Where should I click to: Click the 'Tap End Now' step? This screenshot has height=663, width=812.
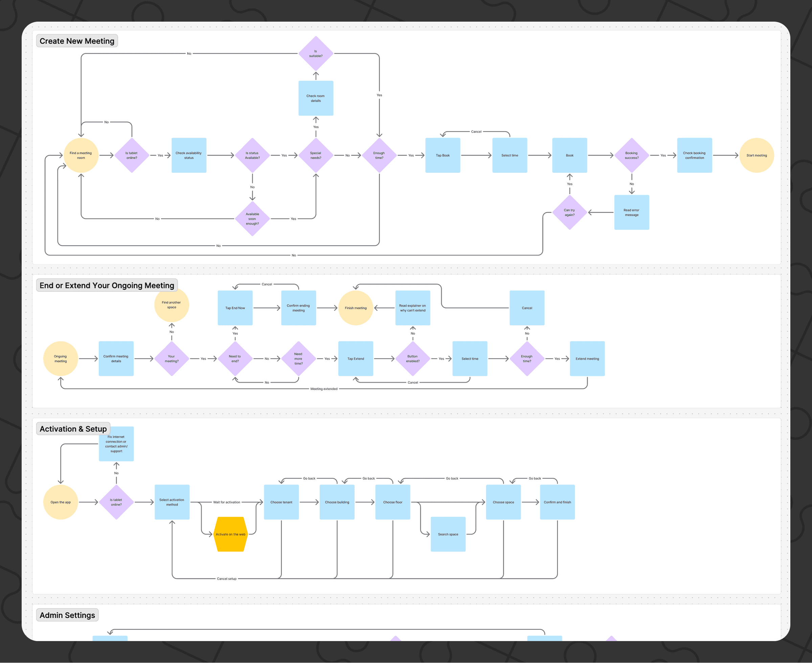235,308
